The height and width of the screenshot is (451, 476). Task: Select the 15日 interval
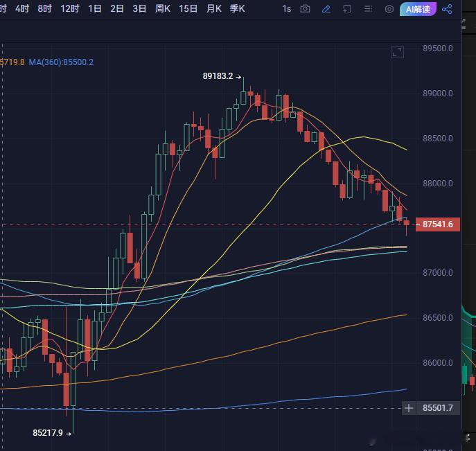pyautogui.click(x=188, y=8)
